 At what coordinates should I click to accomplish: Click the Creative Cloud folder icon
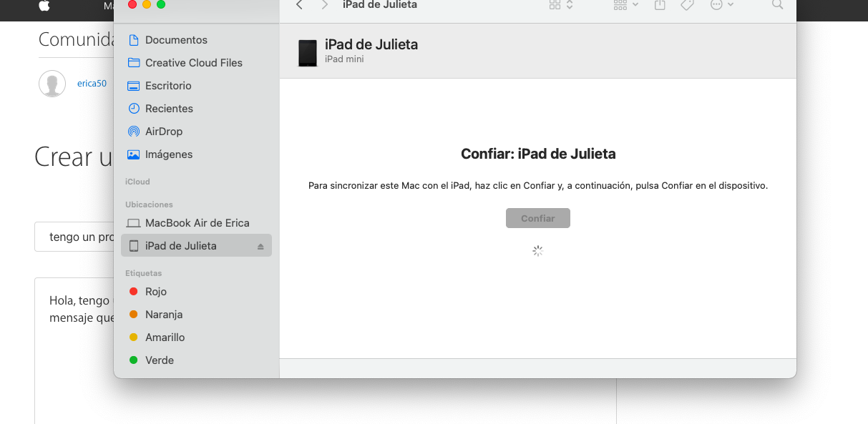(133, 63)
